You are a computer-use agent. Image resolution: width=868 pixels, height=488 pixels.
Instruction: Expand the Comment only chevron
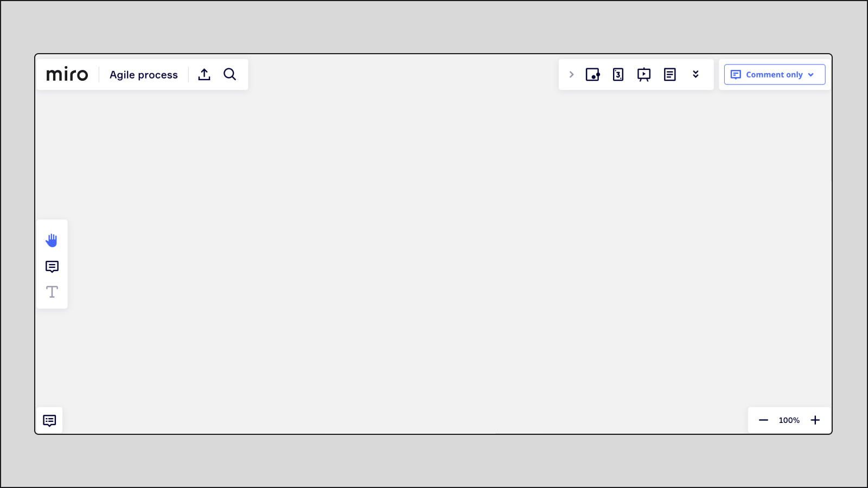point(811,75)
